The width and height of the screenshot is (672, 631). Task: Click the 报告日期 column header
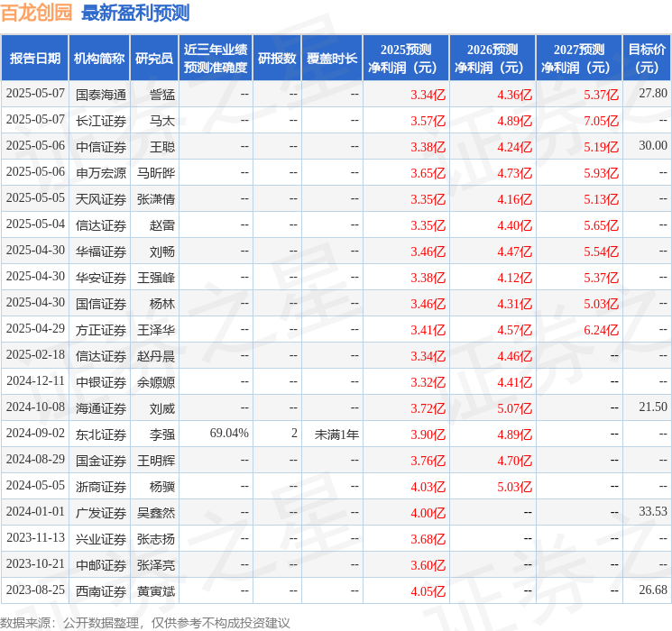pyautogui.click(x=34, y=59)
